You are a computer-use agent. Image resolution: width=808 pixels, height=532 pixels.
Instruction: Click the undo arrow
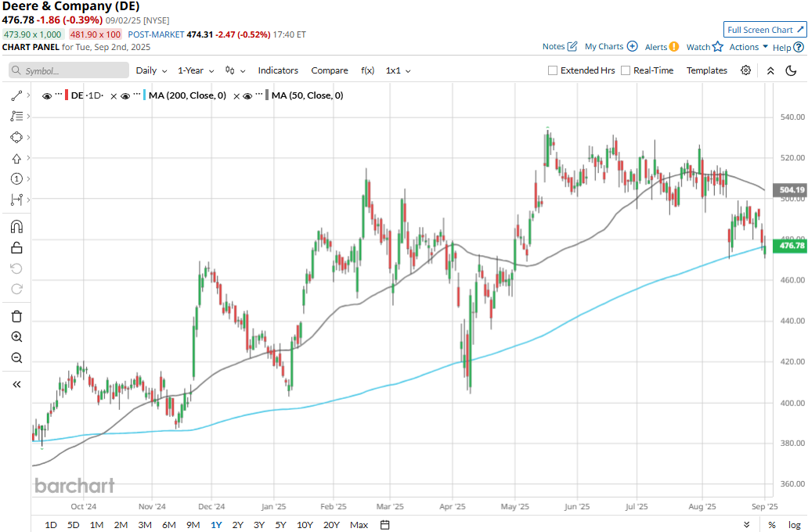(x=16, y=268)
